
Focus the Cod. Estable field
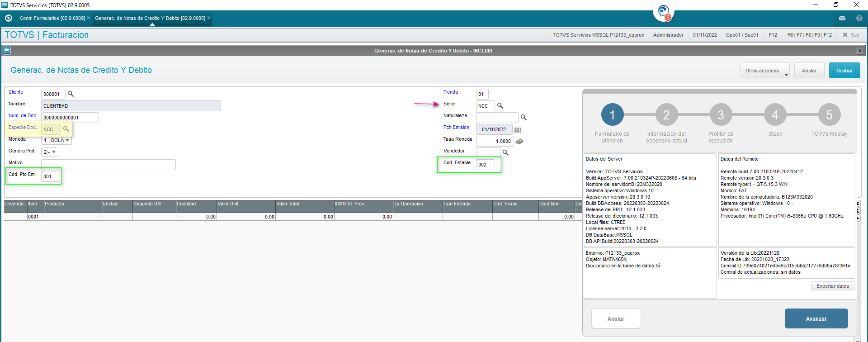click(485, 165)
